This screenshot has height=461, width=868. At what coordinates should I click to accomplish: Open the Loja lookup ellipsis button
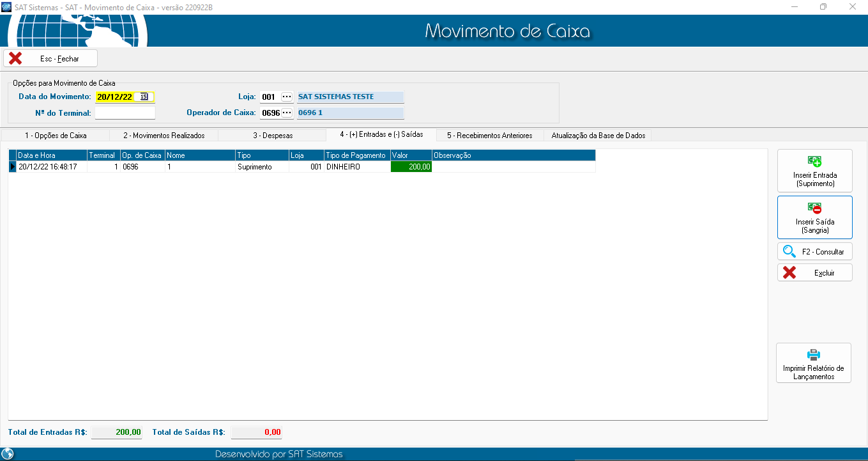287,97
